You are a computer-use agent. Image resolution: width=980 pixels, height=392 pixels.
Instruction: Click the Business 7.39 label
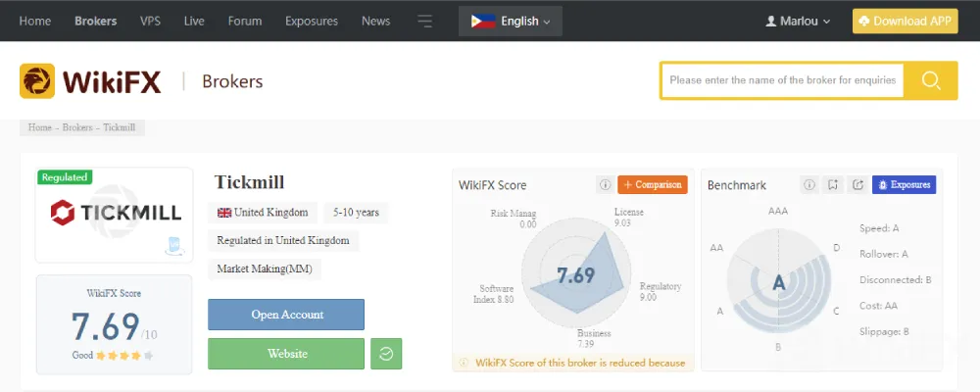point(594,339)
